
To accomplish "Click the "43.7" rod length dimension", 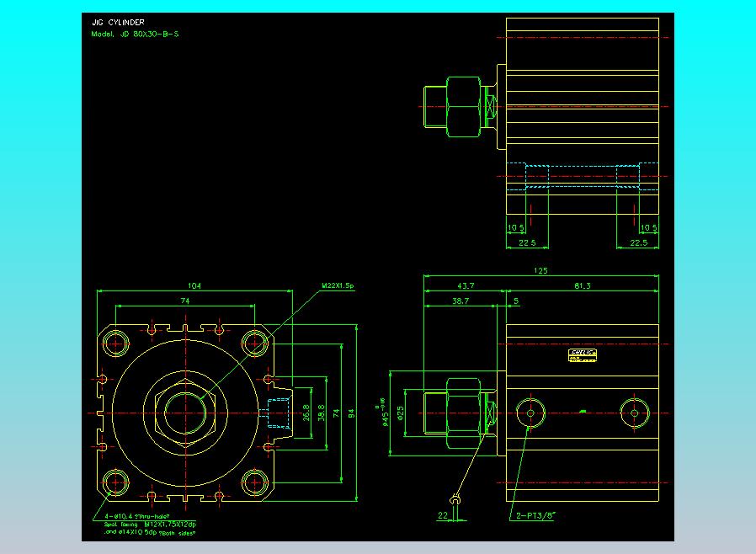I will (x=466, y=286).
